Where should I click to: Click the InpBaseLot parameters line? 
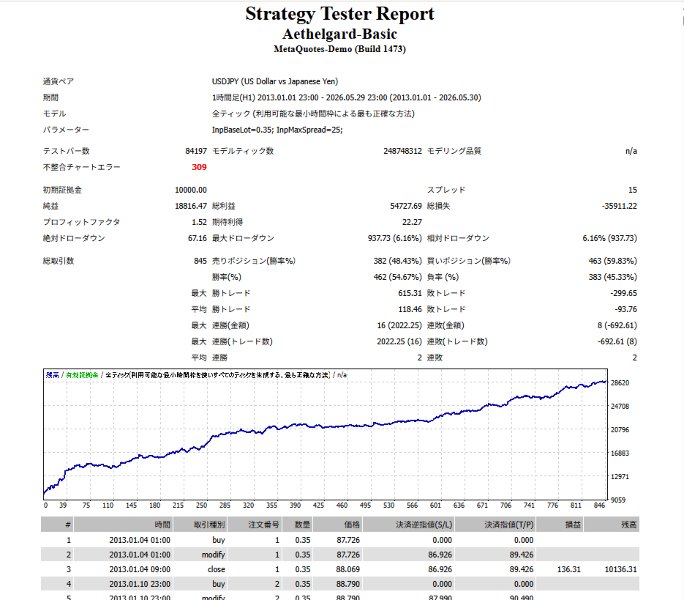[x=277, y=130]
